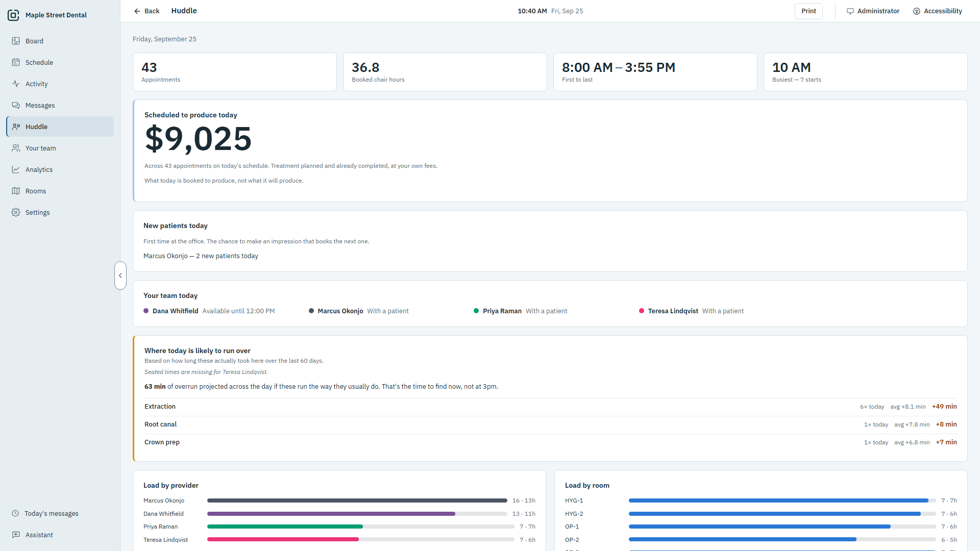Open the Assistant chat icon
The image size is (980, 551).
coord(16,535)
